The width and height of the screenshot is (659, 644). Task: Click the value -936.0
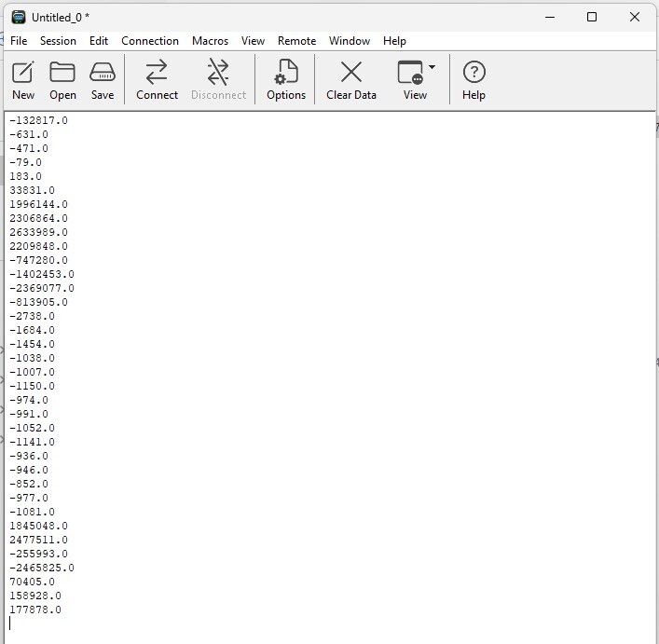[x=29, y=457]
